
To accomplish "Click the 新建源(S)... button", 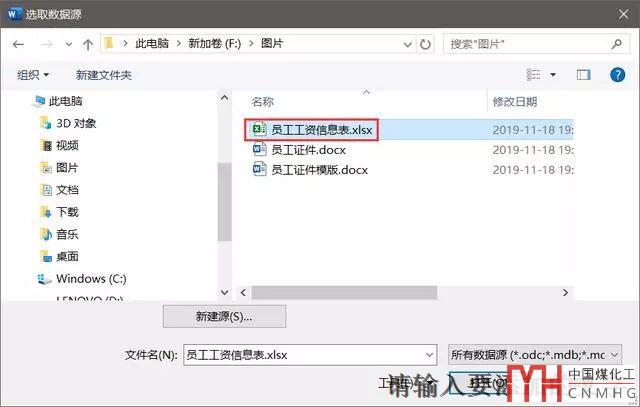I will click(224, 316).
